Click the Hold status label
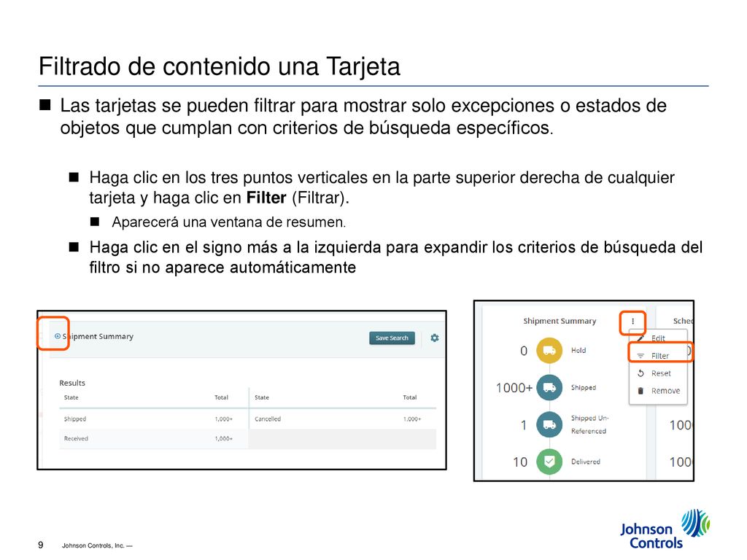747x560 pixels. pos(578,351)
